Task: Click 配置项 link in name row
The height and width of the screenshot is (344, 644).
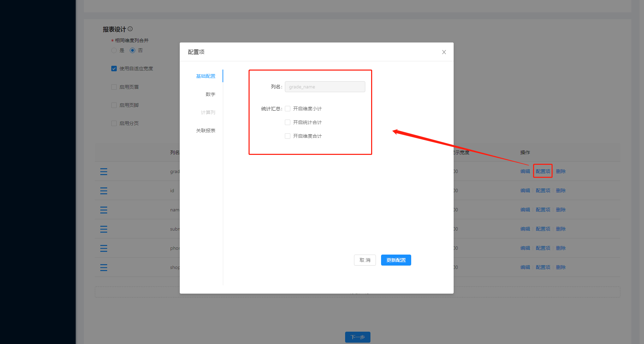Action: tap(543, 210)
